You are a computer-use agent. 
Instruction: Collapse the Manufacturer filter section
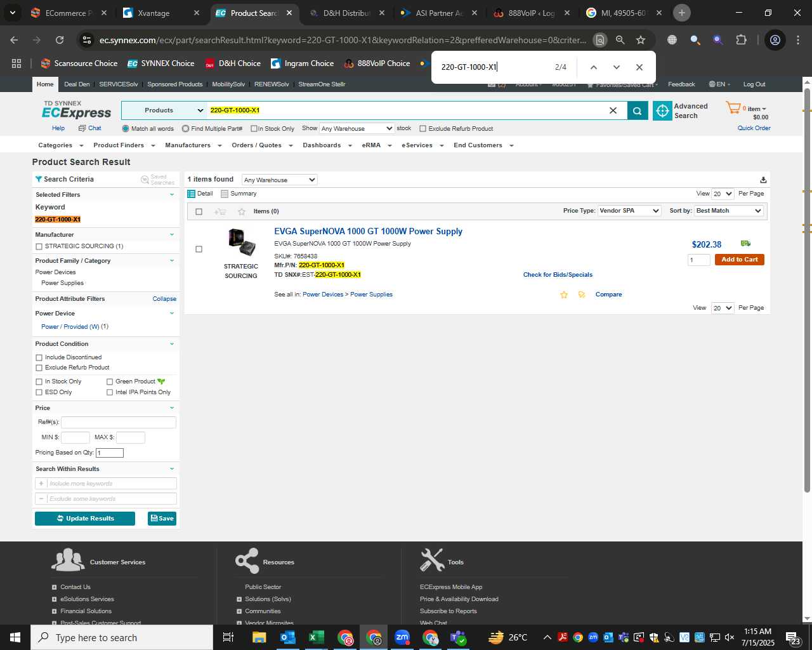coord(172,235)
